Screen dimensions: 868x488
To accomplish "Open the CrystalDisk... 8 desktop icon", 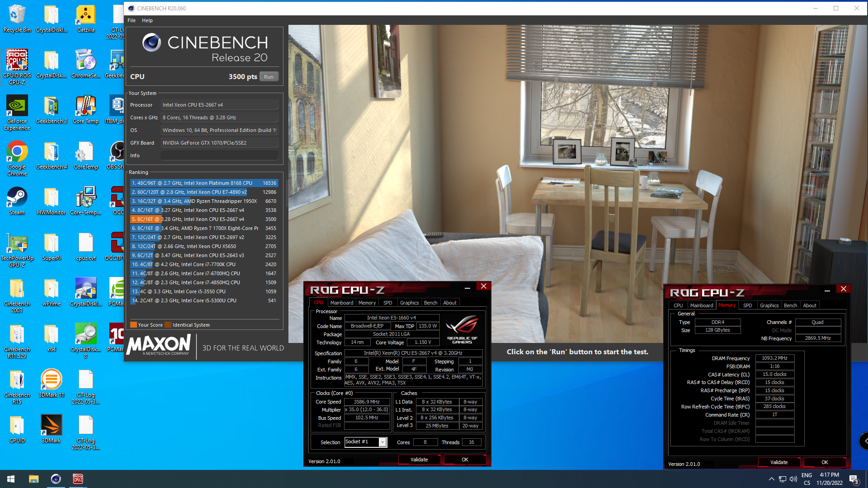I will (85, 341).
